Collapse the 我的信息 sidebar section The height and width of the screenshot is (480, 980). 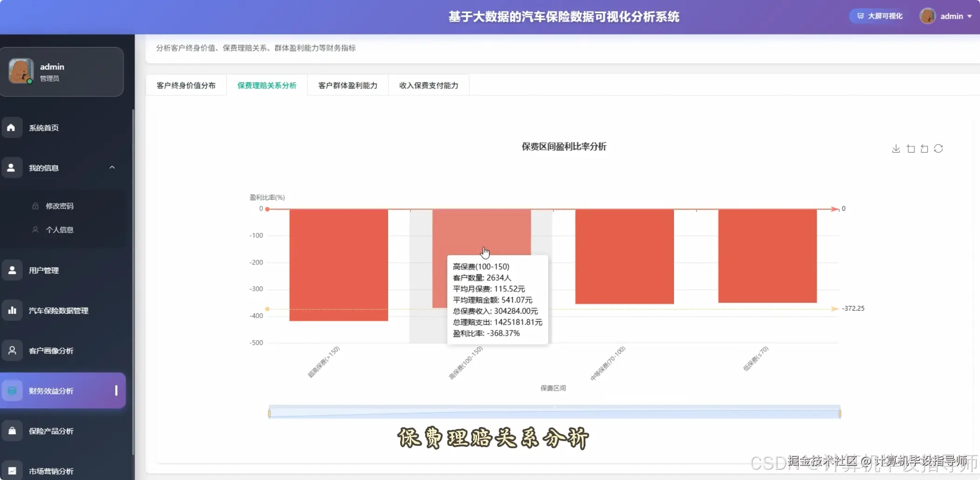click(x=111, y=167)
